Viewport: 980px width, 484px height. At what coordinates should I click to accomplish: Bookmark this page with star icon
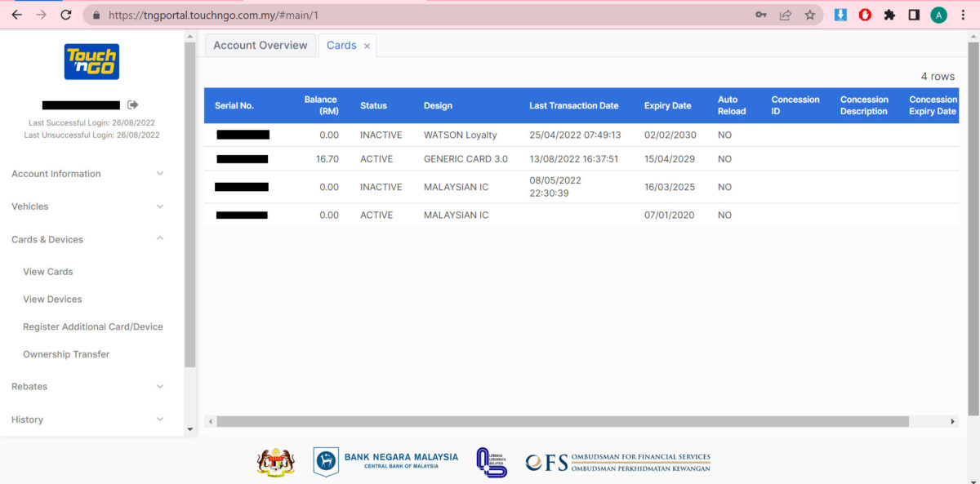(x=809, y=15)
